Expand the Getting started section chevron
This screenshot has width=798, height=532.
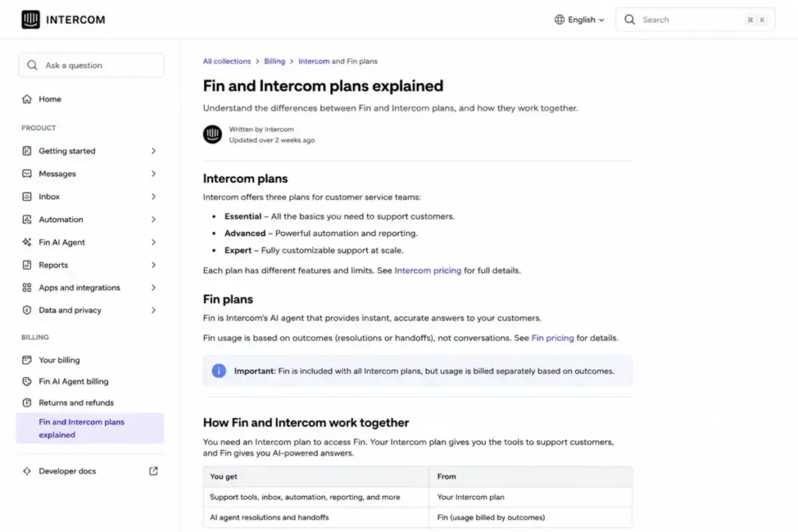click(154, 151)
